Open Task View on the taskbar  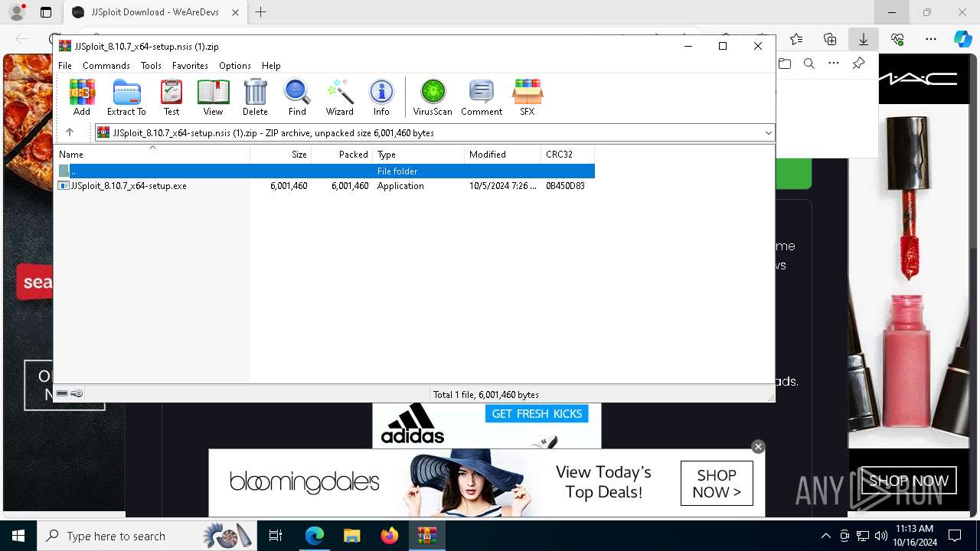(276, 536)
